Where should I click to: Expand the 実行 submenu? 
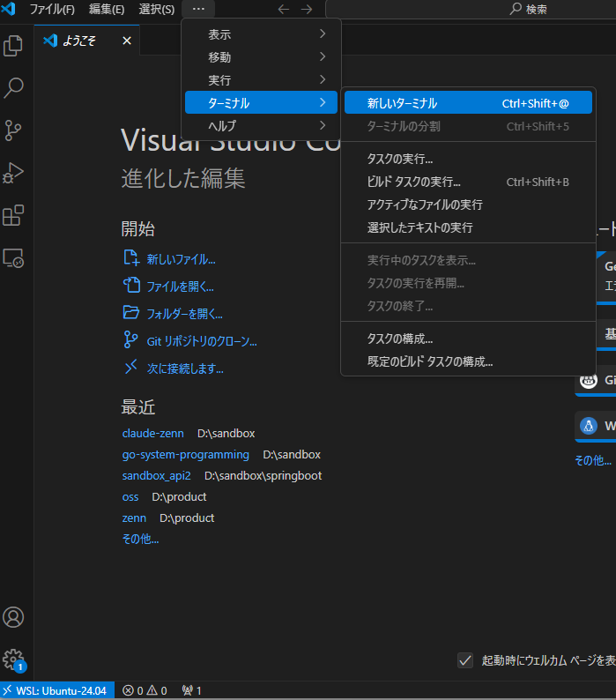(261, 80)
